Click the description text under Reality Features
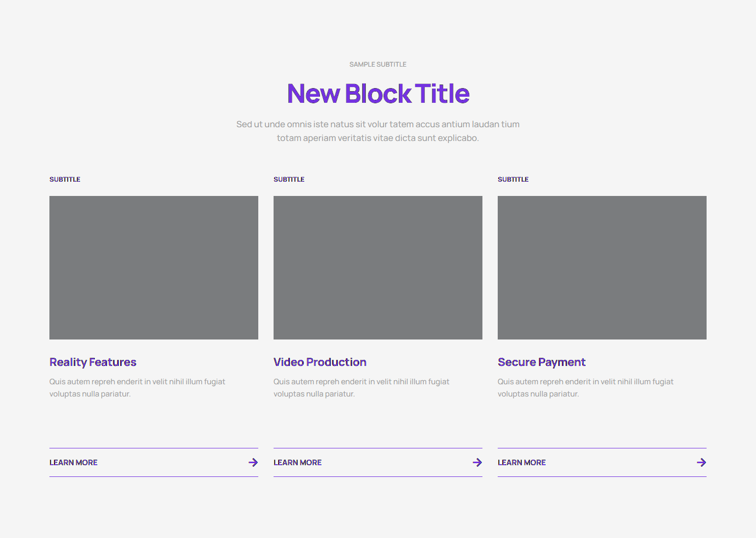Screen dimensions: 756x538 click(x=137, y=387)
